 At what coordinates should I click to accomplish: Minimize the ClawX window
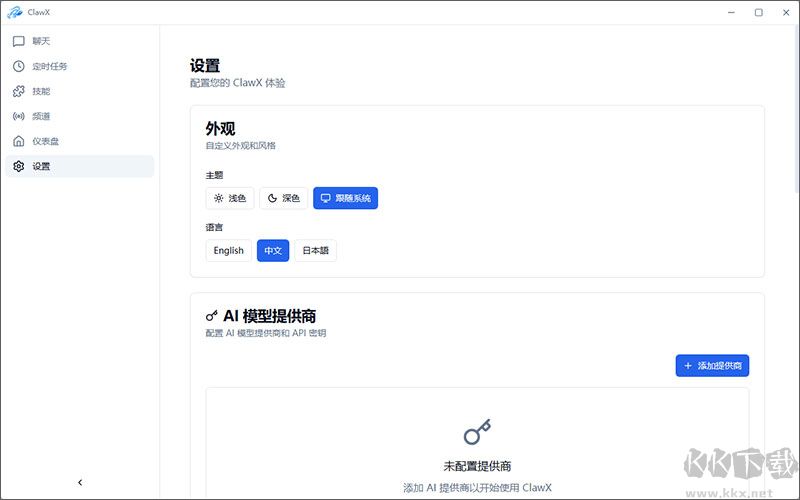pyautogui.click(x=732, y=12)
